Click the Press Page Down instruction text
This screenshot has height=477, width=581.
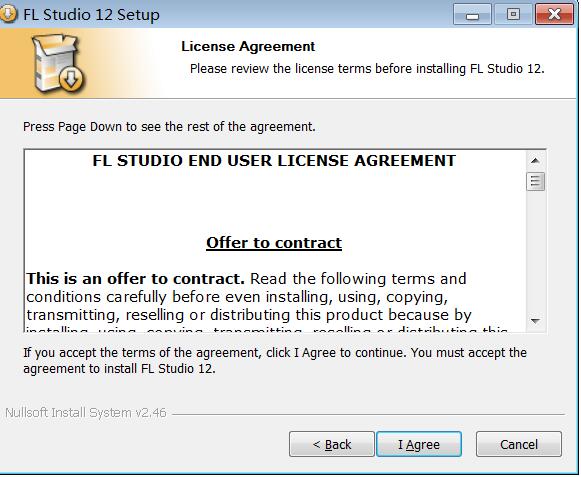pyautogui.click(x=169, y=127)
